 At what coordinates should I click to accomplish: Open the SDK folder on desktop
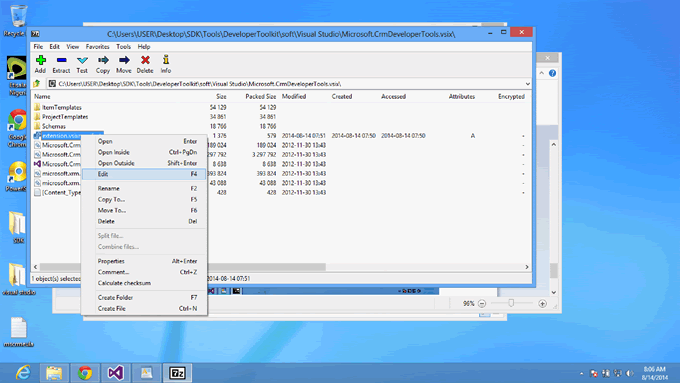click(17, 227)
